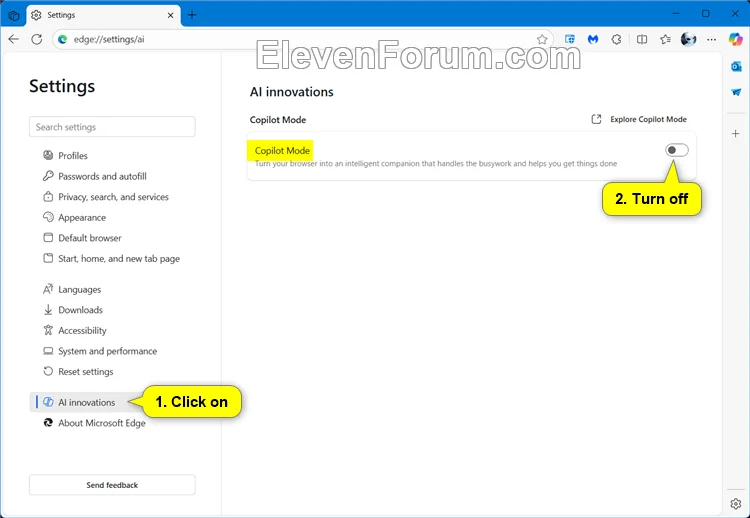This screenshot has width=750, height=518.
Task: Open the Extensions puzzle icon
Action: coord(616,39)
